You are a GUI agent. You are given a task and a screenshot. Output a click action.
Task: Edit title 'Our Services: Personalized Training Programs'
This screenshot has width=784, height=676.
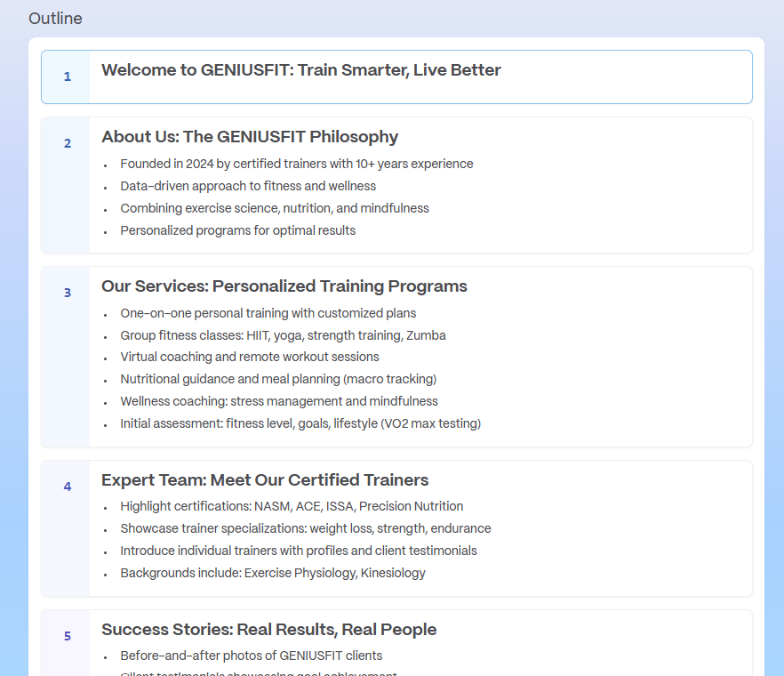[284, 286]
